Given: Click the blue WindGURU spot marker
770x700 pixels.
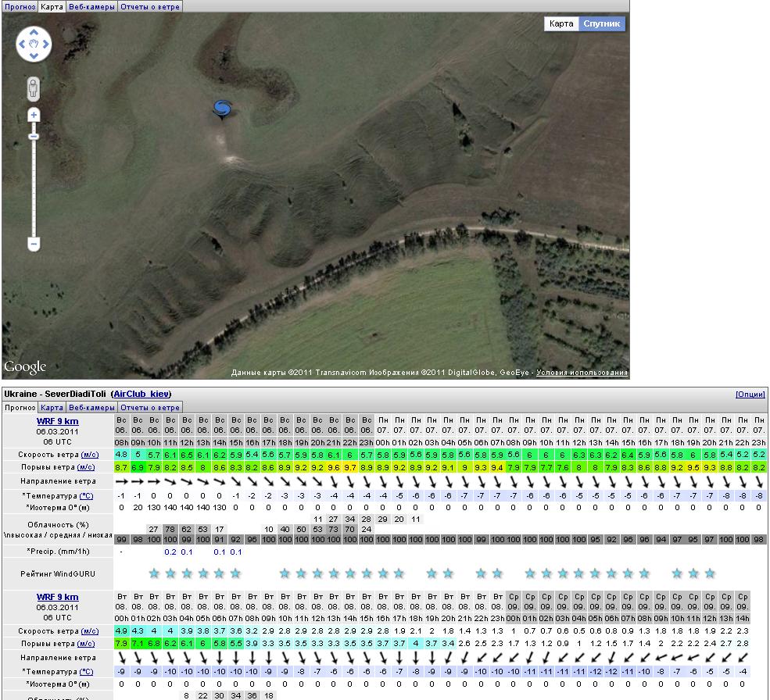Looking at the screenshot, I should click(x=222, y=109).
